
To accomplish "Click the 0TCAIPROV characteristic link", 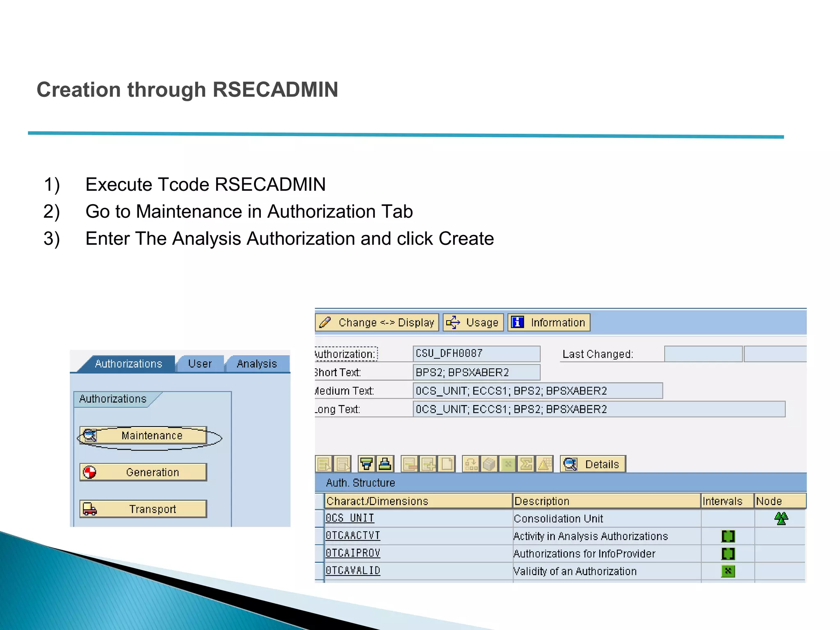I will click(353, 553).
